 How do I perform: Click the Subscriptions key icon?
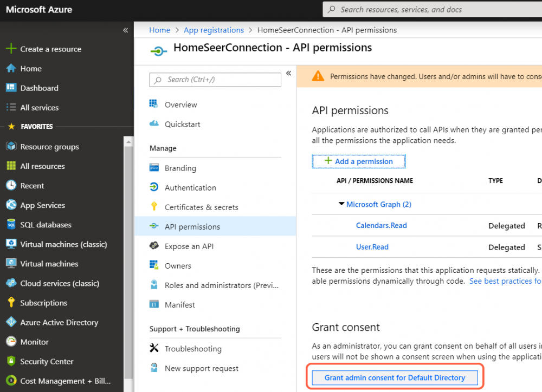coord(11,303)
